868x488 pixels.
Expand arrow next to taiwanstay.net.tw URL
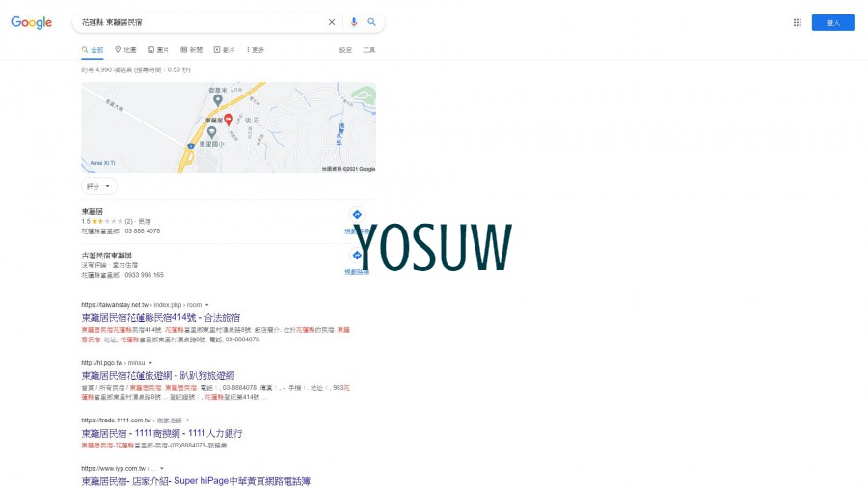click(207, 305)
